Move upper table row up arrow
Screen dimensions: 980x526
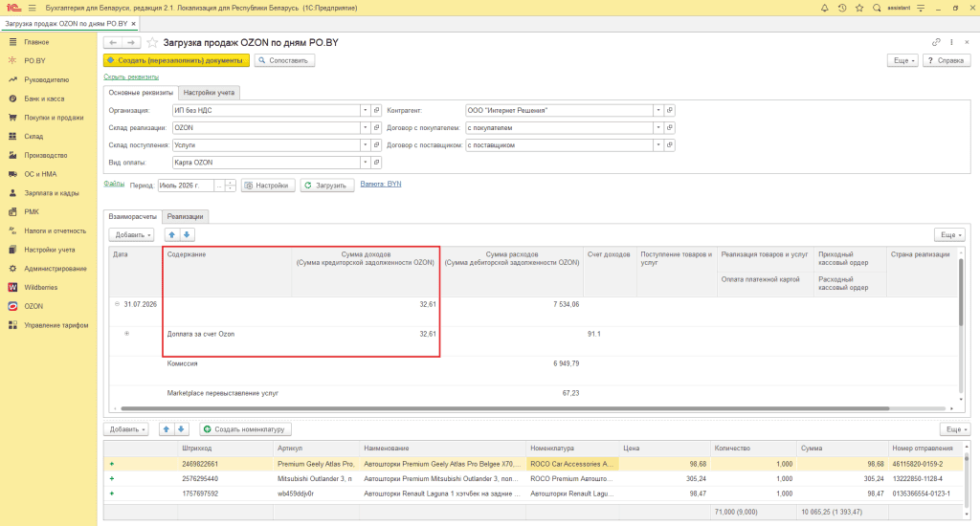(172, 235)
